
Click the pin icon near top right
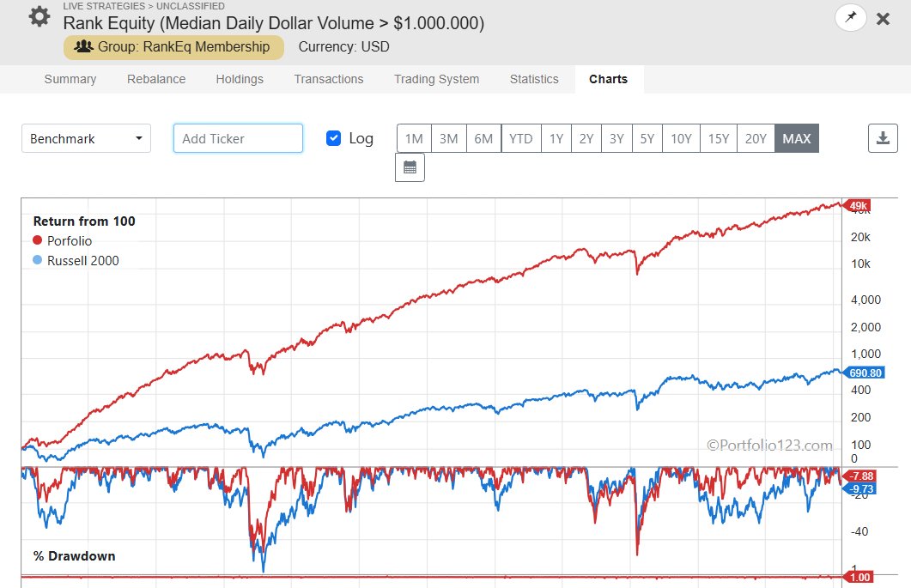(850, 16)
